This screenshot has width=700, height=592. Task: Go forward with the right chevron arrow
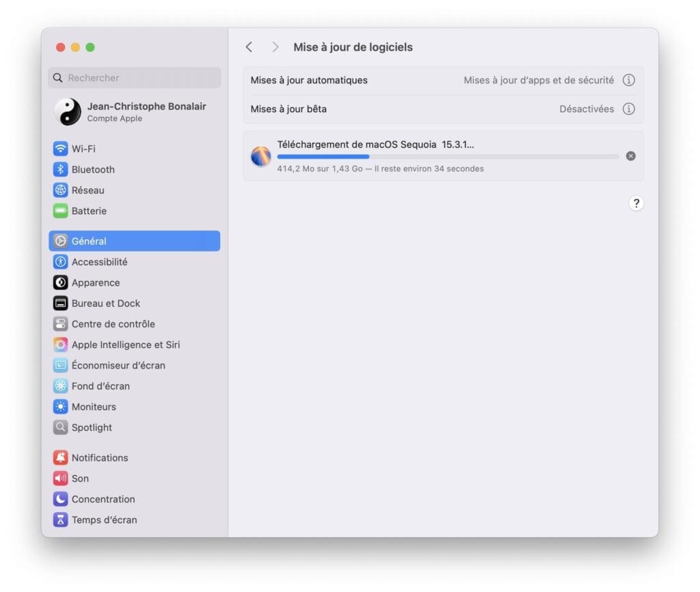275,46
